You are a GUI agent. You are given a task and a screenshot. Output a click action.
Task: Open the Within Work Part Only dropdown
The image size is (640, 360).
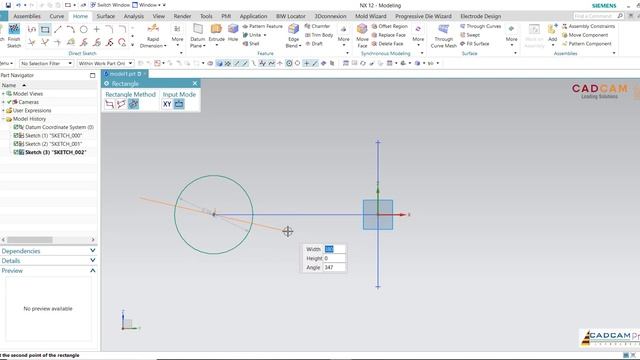point(105,63)
